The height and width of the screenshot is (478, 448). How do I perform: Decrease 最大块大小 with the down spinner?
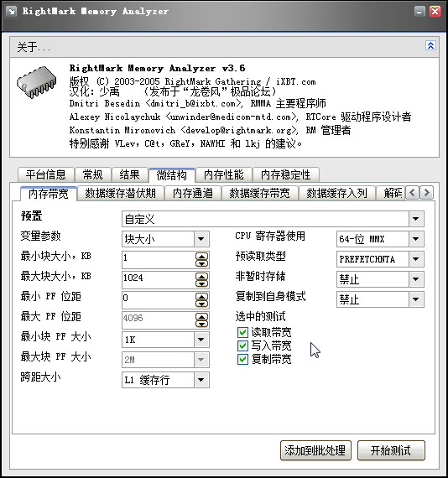click(202, 283)
